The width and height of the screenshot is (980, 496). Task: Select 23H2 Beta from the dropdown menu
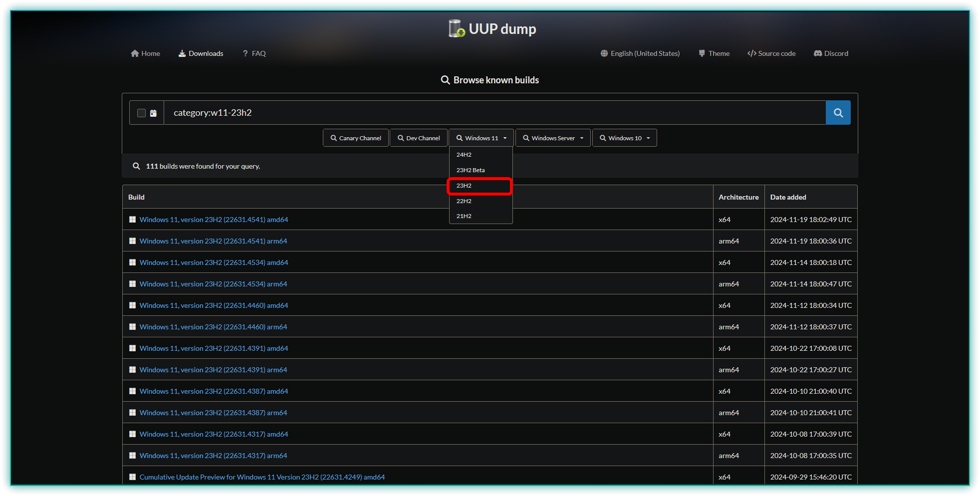tap(481, 170)
